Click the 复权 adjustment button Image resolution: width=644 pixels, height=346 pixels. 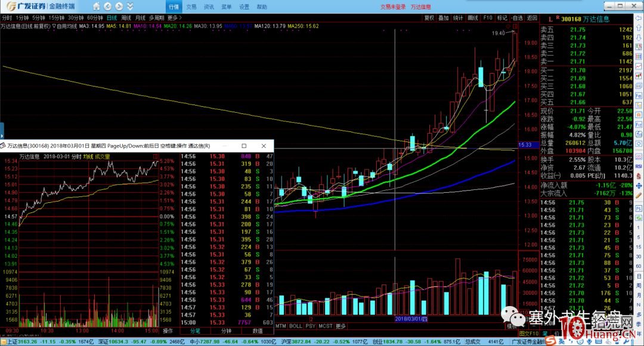click(429, 18)
